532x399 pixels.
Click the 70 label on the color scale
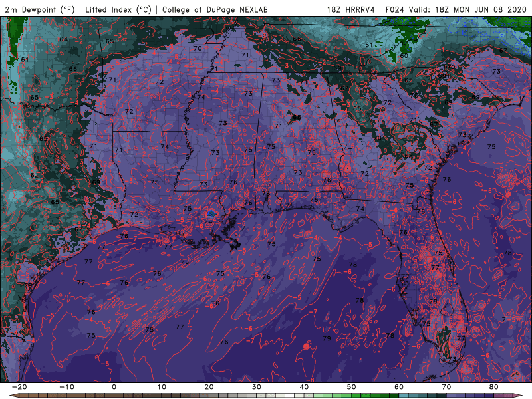tap(446, 387)
